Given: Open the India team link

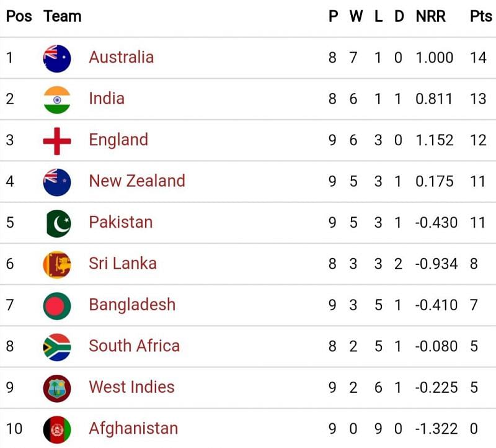Looking at the screenshot, I should click(106, 98).
